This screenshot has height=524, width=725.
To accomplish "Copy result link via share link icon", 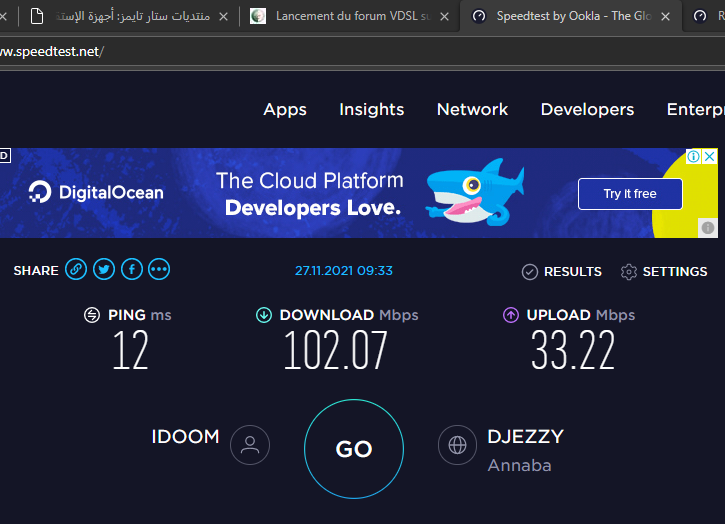I will (76, 269).
